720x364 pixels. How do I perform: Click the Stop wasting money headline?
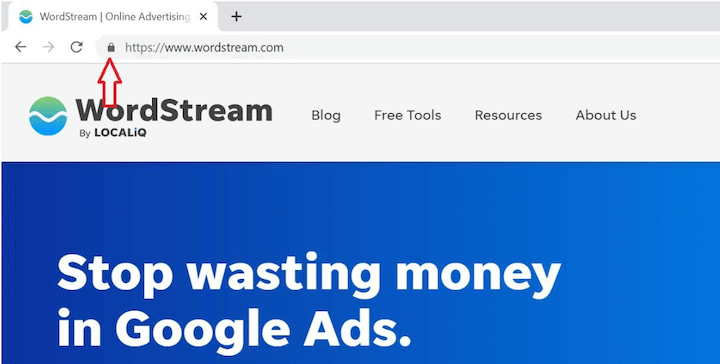[x=309, y=274]
